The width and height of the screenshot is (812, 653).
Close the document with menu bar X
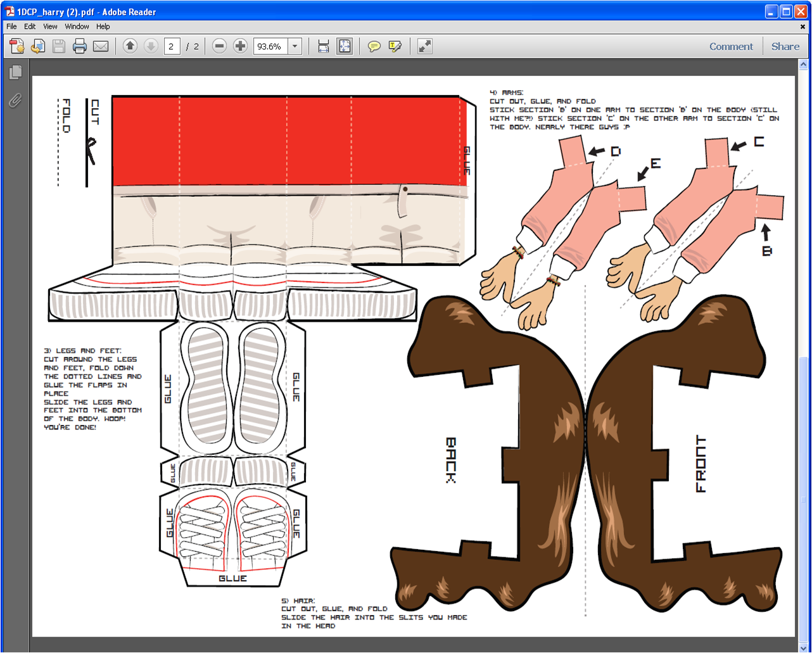803,27
